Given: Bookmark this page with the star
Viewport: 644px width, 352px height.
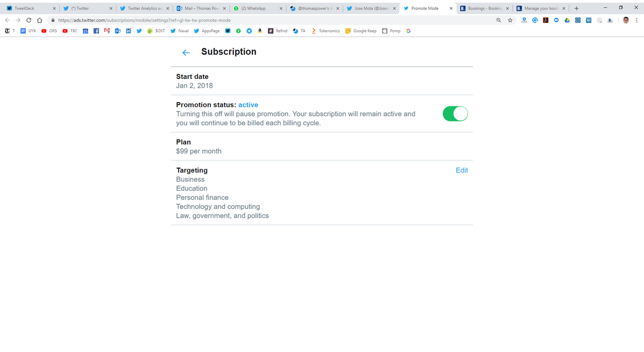Looking at the screenshot, I should click(510, 20).
